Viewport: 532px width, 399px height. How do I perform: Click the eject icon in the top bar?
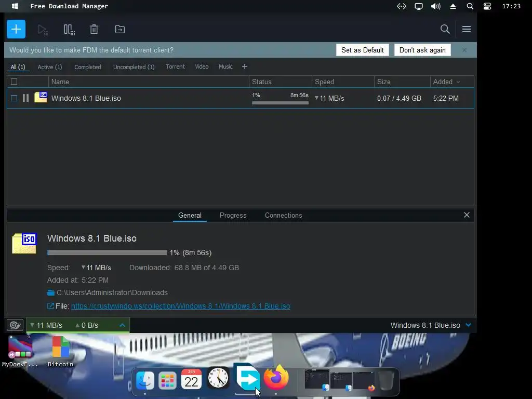coord(453,6)
